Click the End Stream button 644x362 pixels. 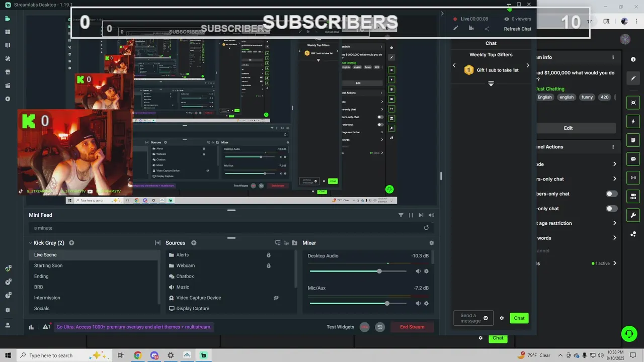[x=412, y=327]
